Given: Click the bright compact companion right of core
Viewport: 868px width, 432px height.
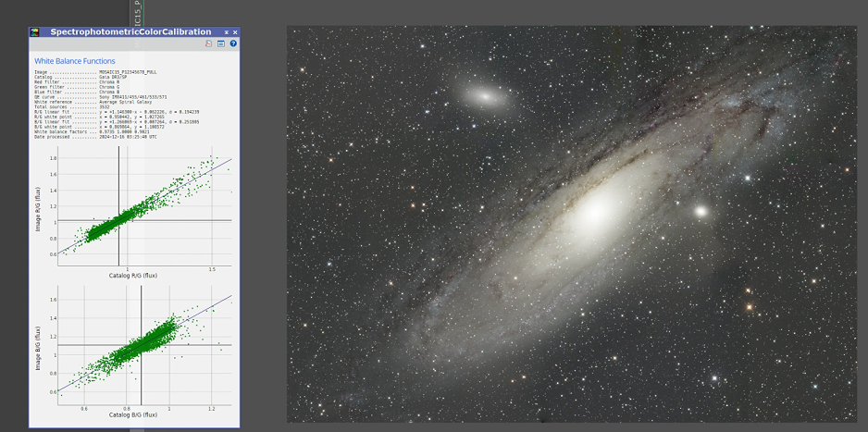Looking at the screenshot, I should 701,211.
